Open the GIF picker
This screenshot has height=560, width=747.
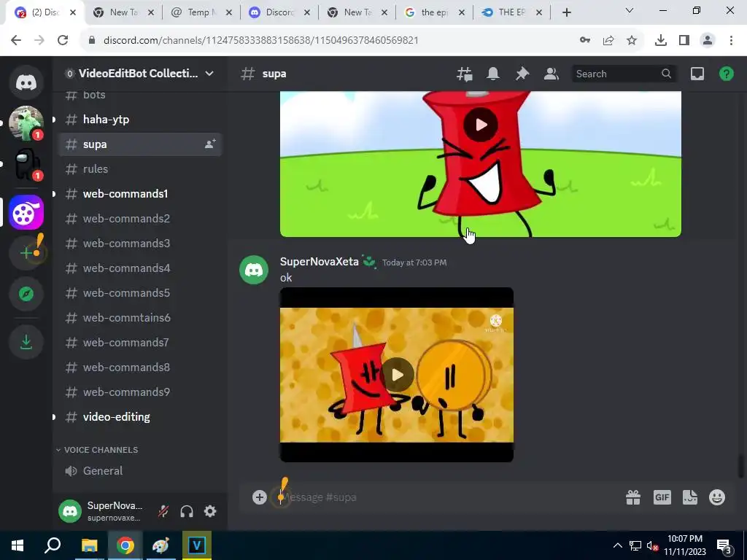662,497
